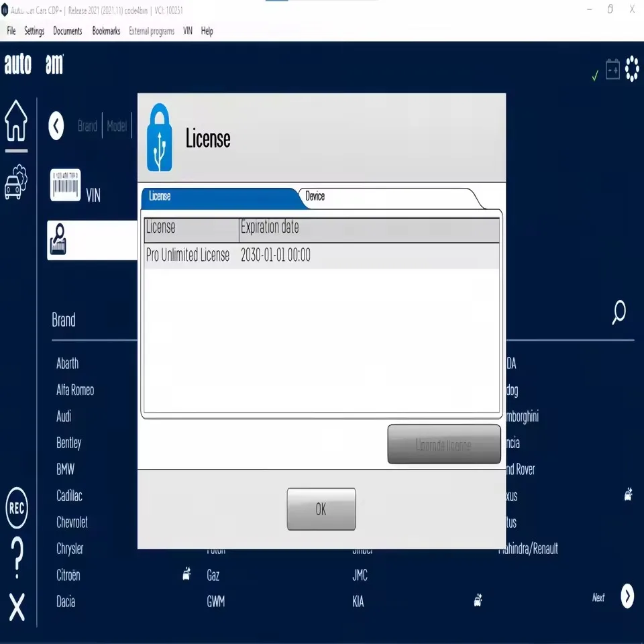Open help with the question mark icon
Image resolution: width=644 pixels, height=644 pixels.
17,559
